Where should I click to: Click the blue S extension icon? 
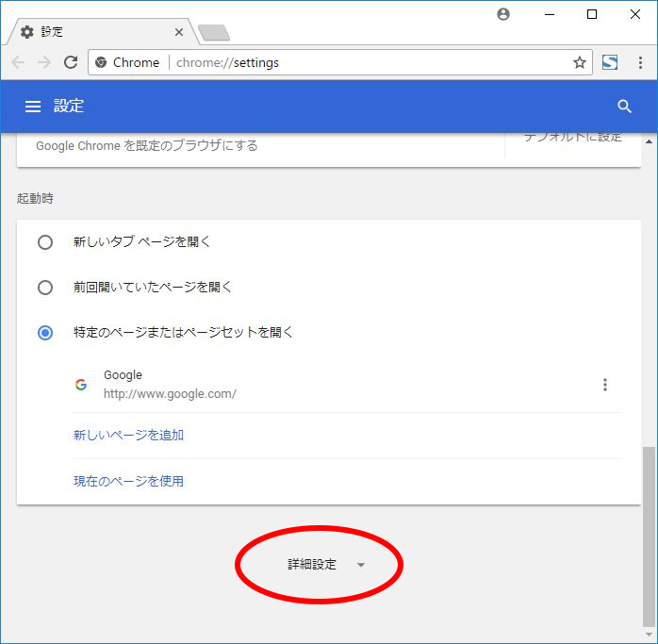click(609, 62)
